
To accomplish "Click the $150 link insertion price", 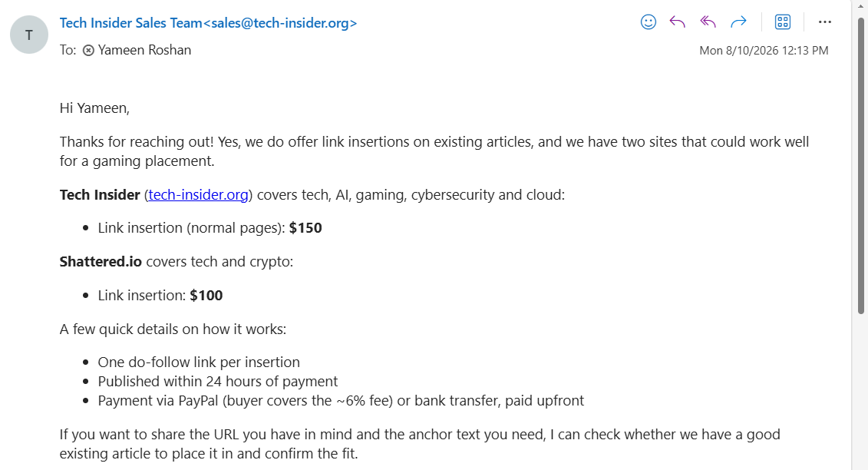I will tap(305, 228).
